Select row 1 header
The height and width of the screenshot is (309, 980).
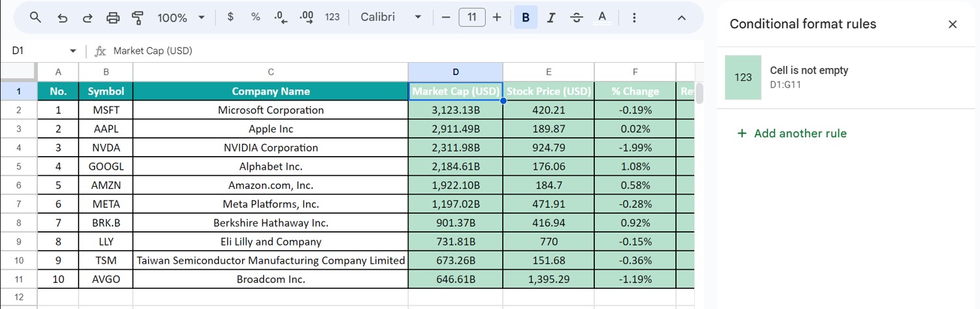click(18, 91)
